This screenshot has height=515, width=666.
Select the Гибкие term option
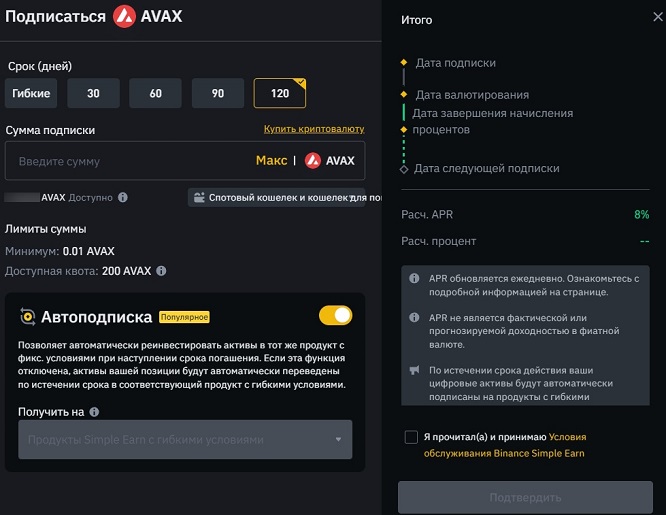pyautogui.click(x=32, y=94)
